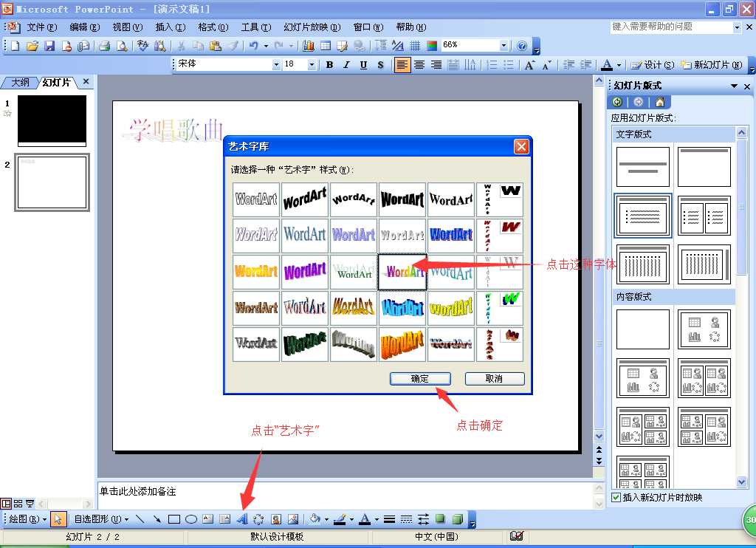Click the Undo arrow icon
The width and height of the screenshot is (756, 548).
point(254,46)
